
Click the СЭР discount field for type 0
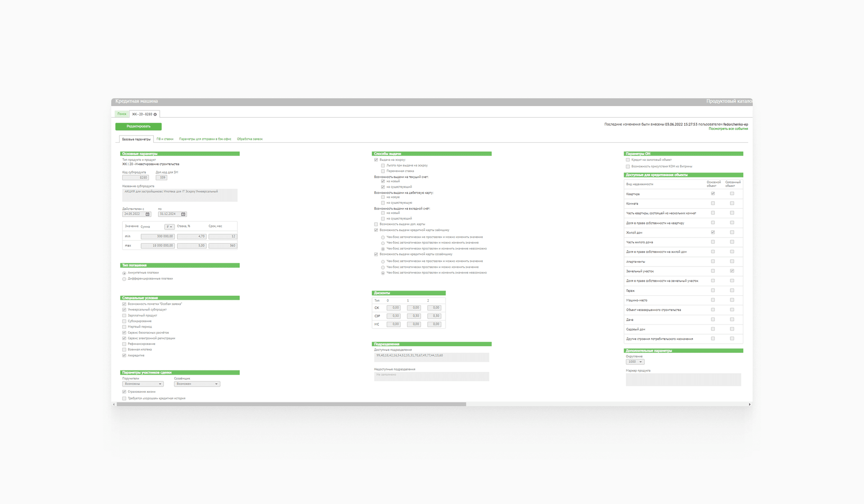click(x=393, y=316)
